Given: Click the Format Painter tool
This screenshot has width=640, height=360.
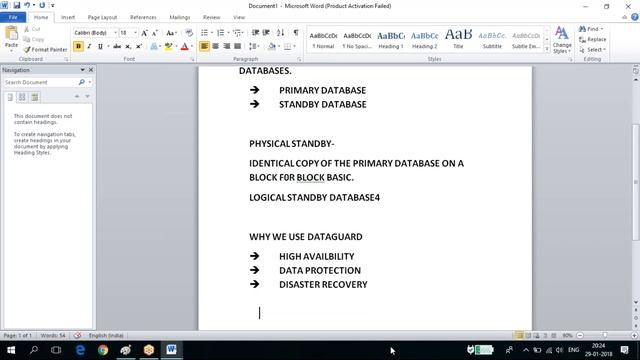Looking at the screenshot, I should tap(45, 49).
